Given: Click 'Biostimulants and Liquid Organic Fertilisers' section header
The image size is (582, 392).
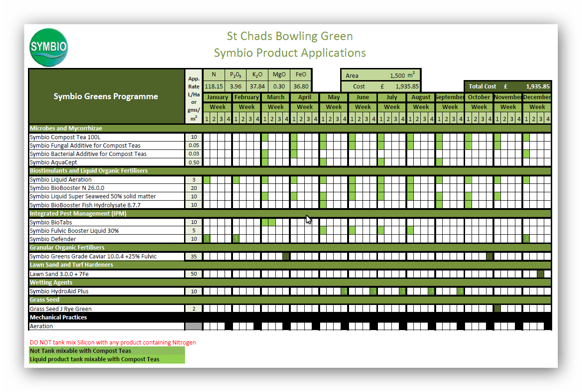Looking at the screenshot, I should (x=290, y=171).
